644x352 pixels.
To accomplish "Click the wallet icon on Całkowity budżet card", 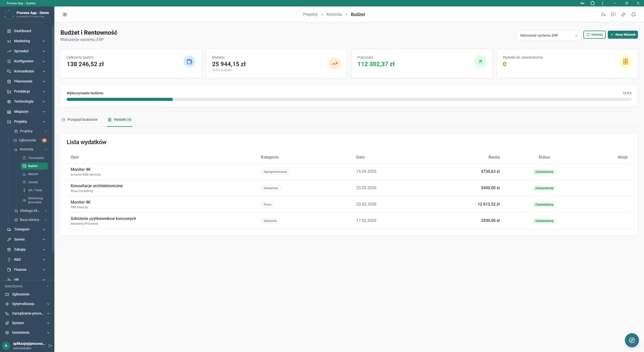I will (x=189, y=62).
